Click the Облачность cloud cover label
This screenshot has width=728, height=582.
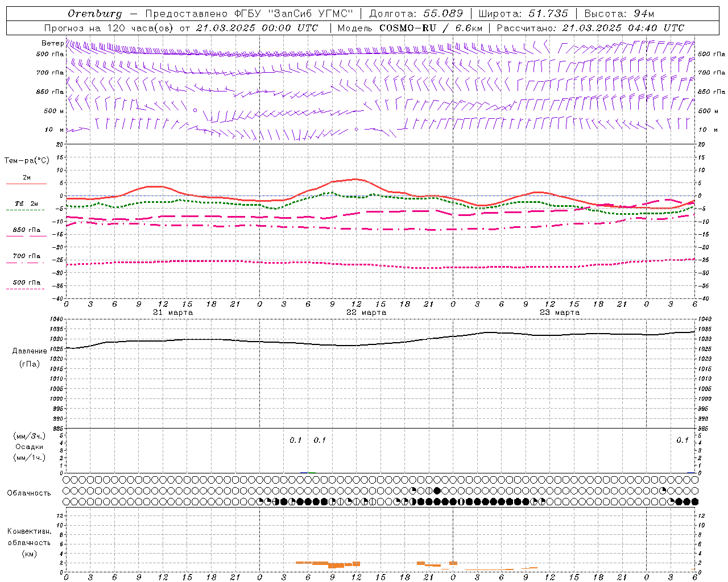point(29,493)
